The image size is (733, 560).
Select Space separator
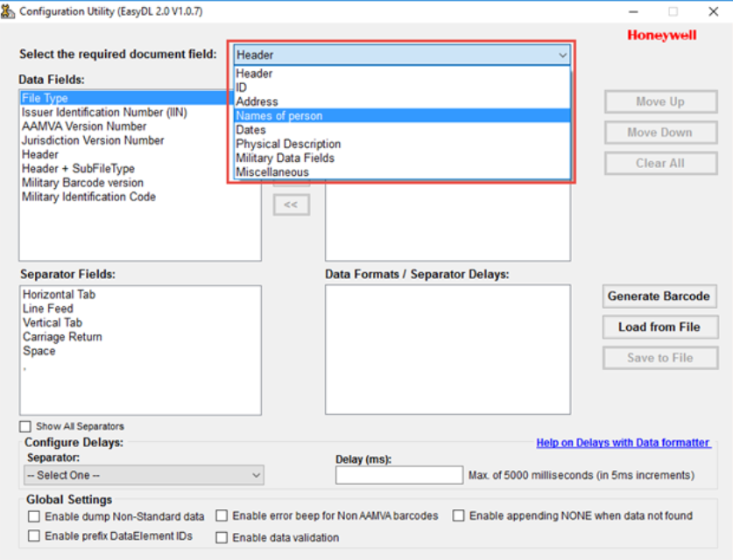coord(39,351)
